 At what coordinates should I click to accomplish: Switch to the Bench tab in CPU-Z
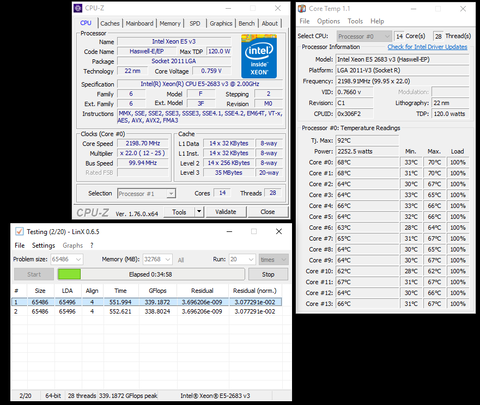pos(247,23)
